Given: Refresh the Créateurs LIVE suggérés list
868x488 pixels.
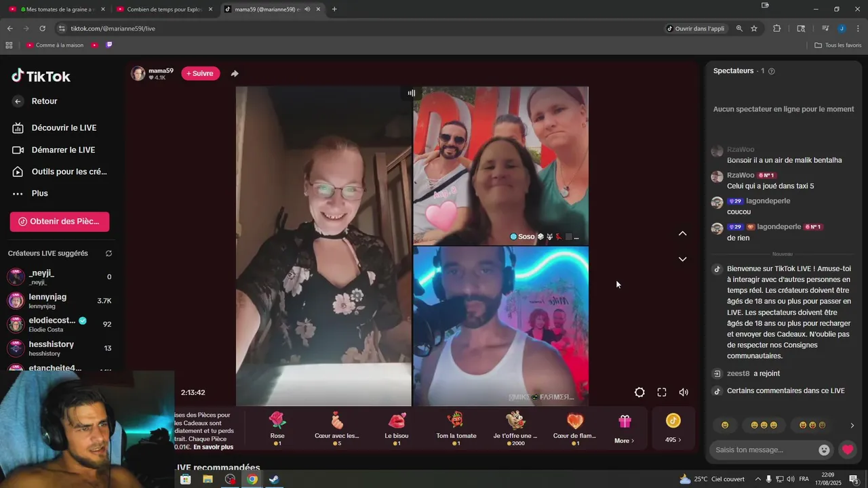Looking at the screenshot, I should pos(108,253).
